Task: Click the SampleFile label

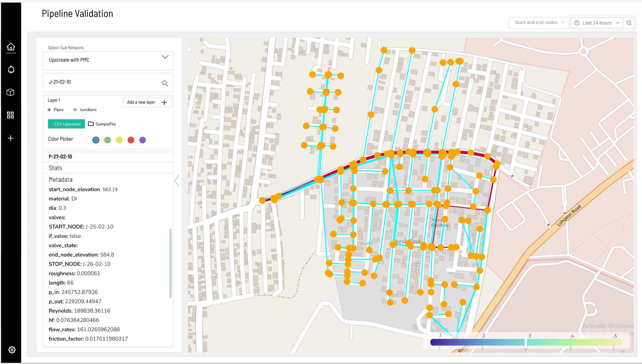Action: click(106, 124)
